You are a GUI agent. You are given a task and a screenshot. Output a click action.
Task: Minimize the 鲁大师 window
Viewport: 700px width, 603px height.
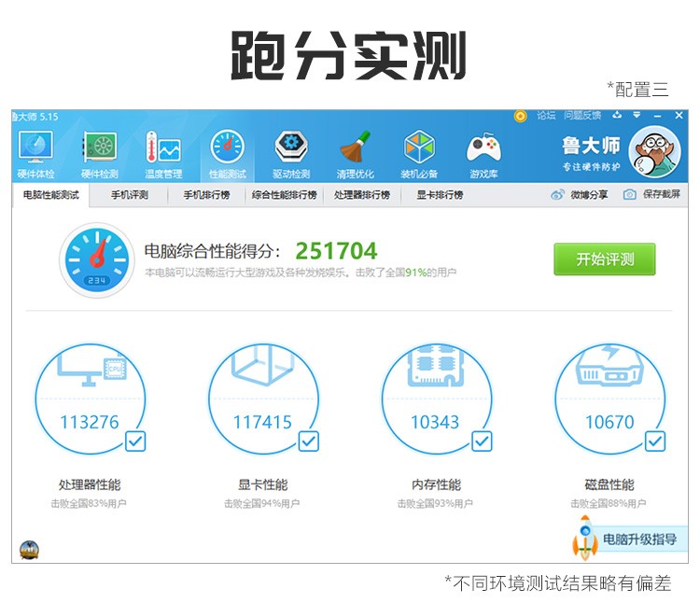[x=658, y=116]
